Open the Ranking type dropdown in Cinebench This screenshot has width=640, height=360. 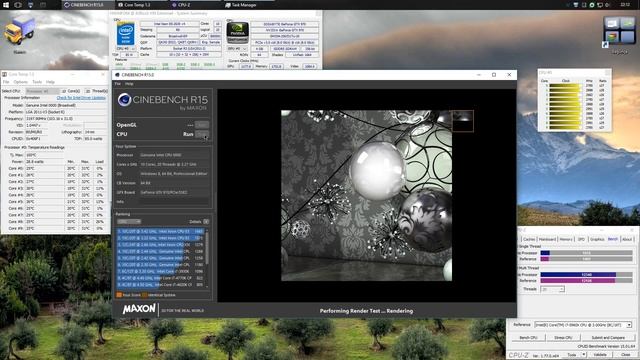click(x=129, y=222)
